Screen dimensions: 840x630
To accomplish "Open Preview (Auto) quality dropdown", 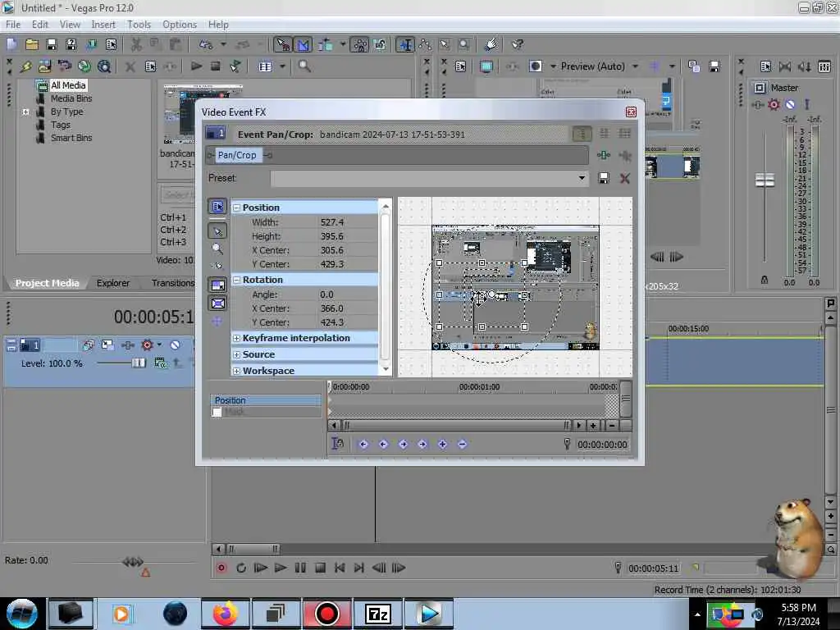I will 636,66.
